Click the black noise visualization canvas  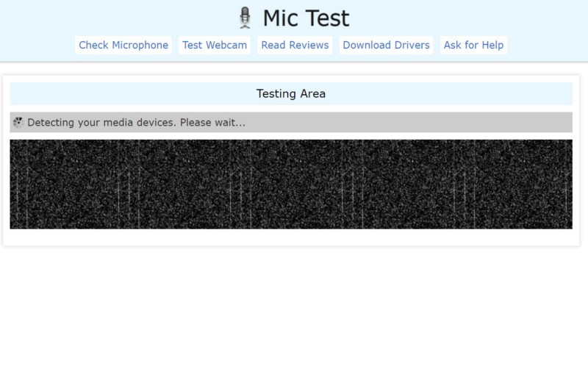click(x=291, y=184)
